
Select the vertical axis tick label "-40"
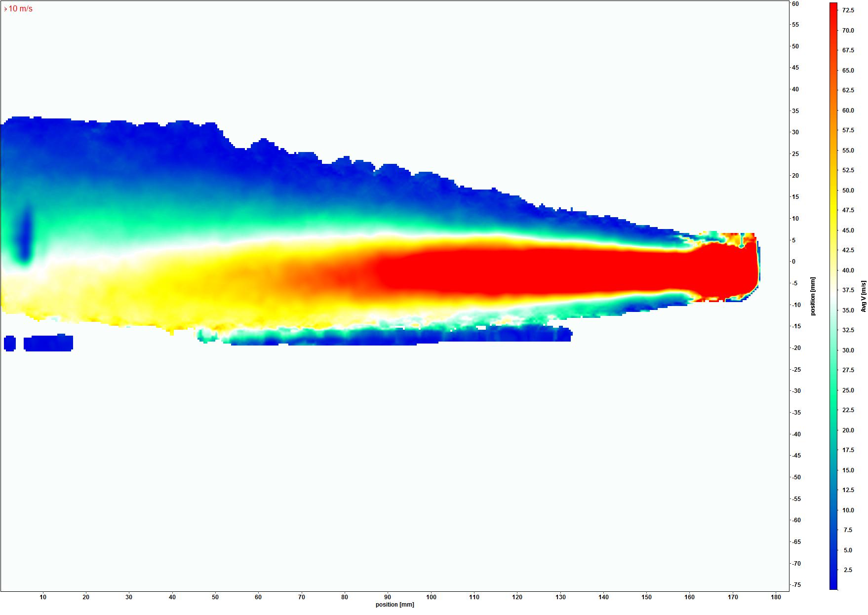point(796,434)
